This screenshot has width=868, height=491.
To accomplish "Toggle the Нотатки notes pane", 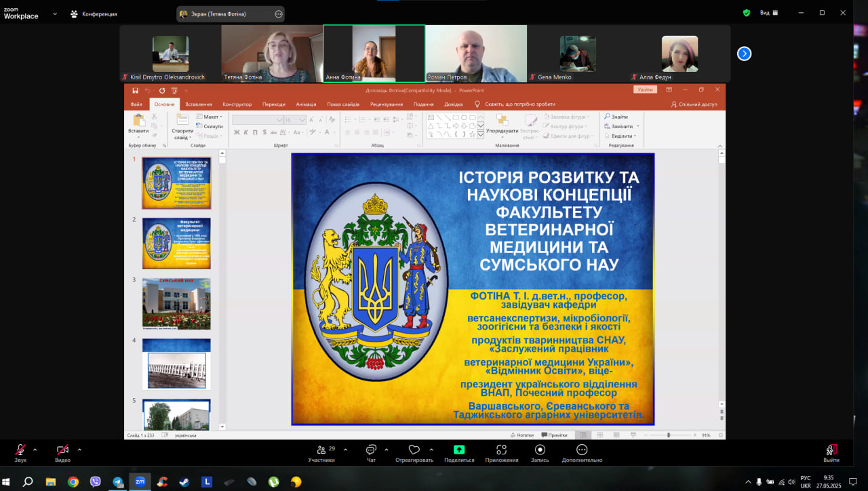I will point(522,435).
